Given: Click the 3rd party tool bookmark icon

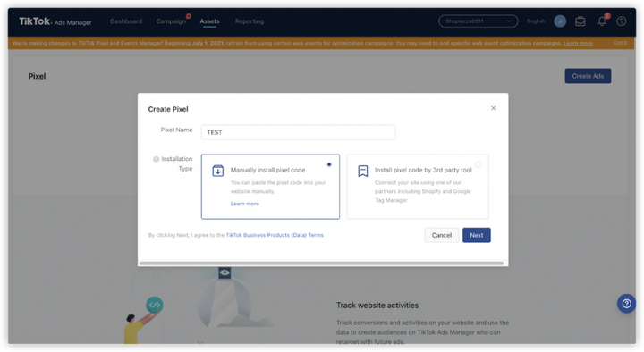Looking at the screenshot, I should tap(362, 171).
